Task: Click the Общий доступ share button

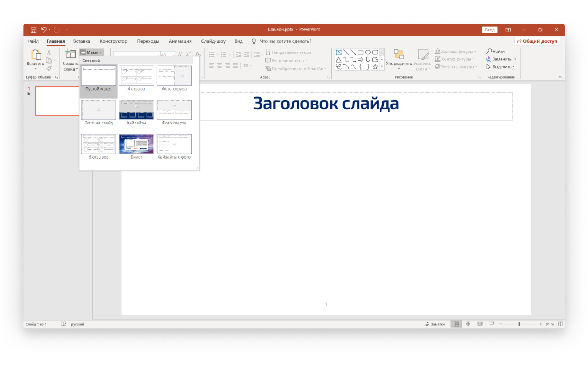Action: click(x=537, y=41)
